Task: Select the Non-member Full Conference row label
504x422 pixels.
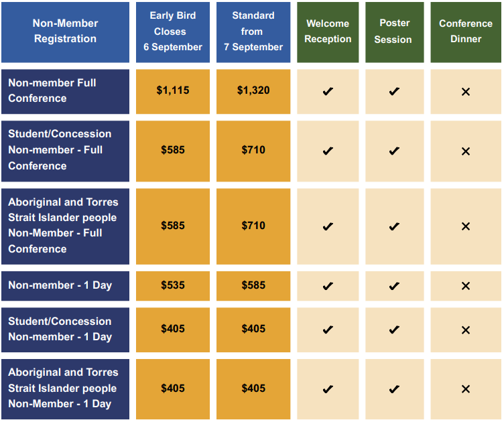Action: click(65, 92)
